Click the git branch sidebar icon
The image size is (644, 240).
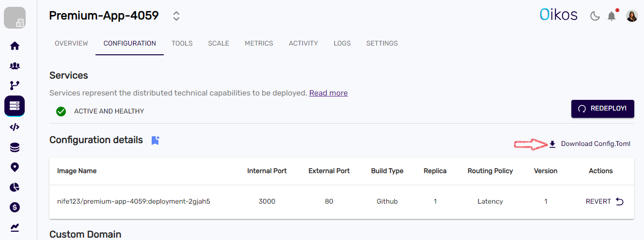[x=15, y=86]
